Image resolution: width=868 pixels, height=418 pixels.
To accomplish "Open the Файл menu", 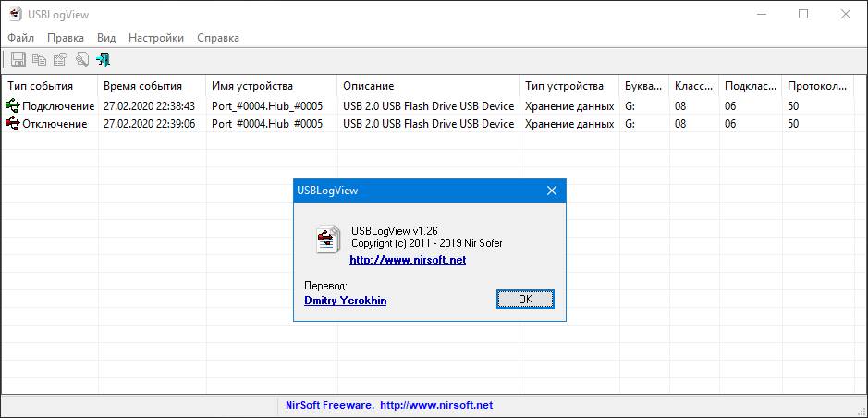I will [21, 38].
